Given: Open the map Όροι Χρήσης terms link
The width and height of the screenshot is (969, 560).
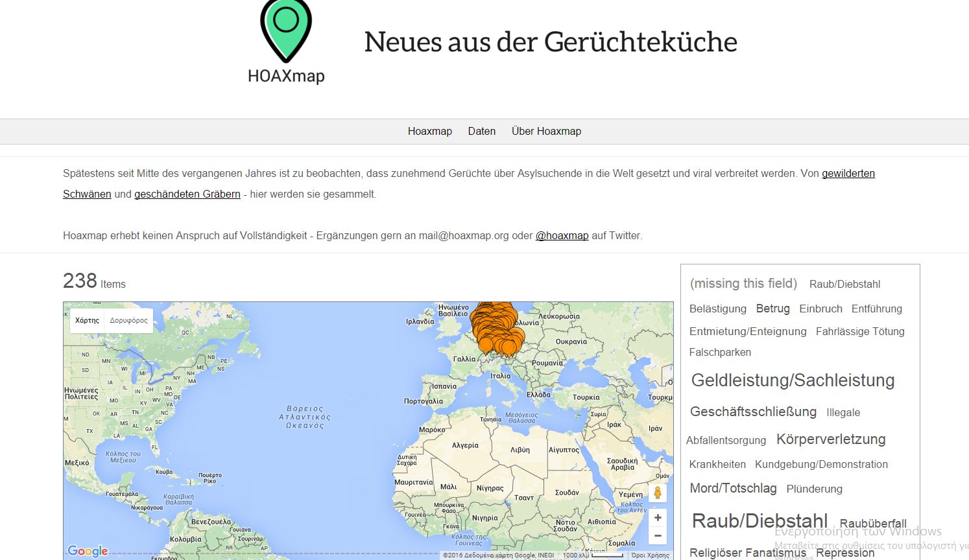Looking at the screenshot, I should [650, 555].
